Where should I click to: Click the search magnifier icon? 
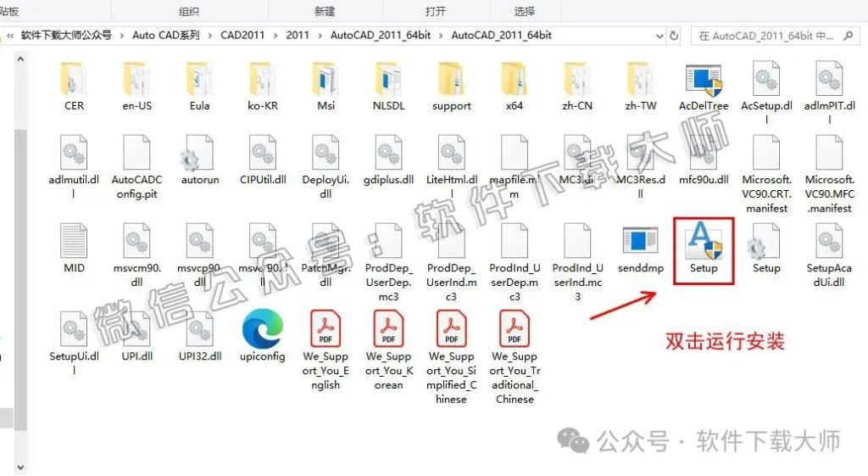(x=848, y=36)
